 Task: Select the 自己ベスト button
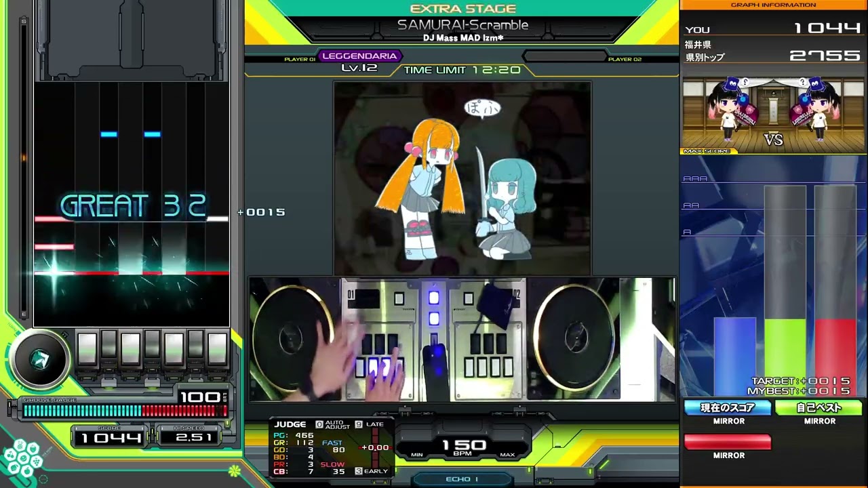[x=819, y=407]
